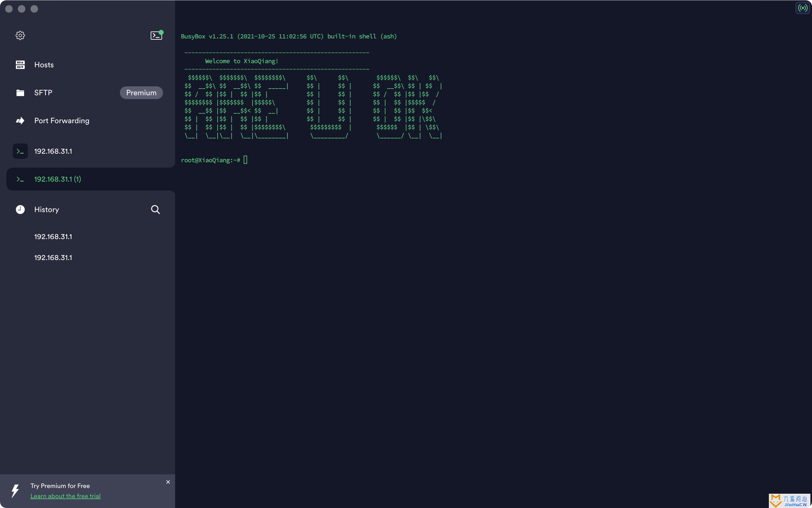
Task: Click the Welcome to XiaoQiang! text
Action: click(x=242, y=61)
